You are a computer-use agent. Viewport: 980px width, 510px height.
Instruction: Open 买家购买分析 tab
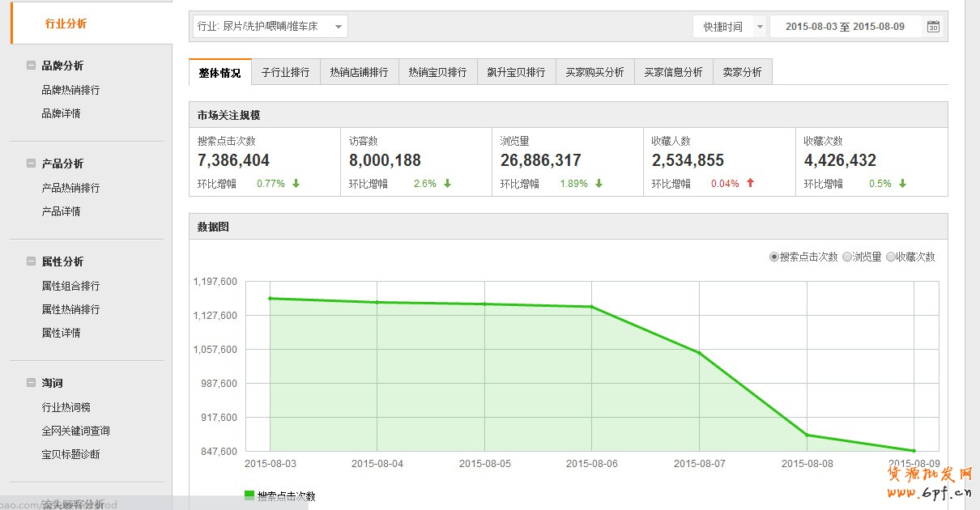(594, 72)
